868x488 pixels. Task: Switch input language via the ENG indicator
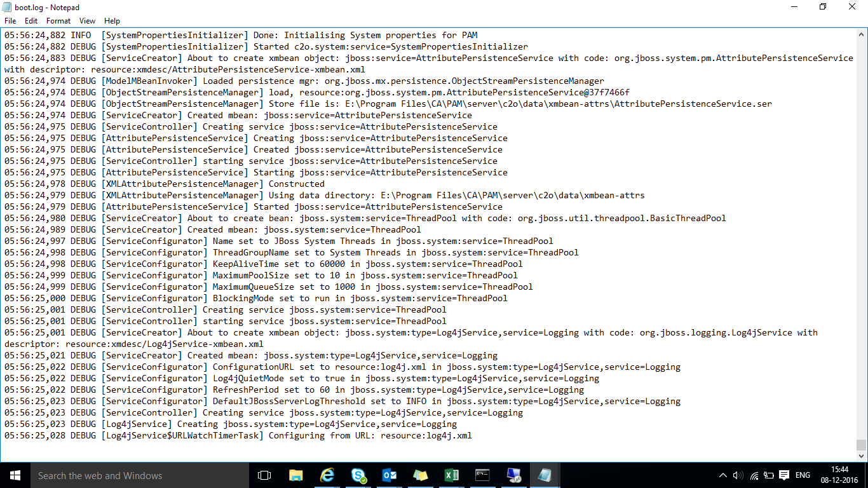pyautogui.click(x=802, y=475)
